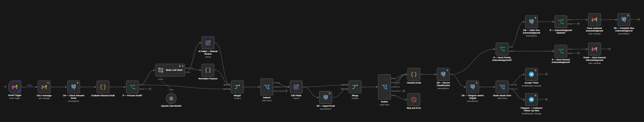This screenshot has height=122, width=644.
Task: Select the Normalize Purpose code node
Action: point(208,70)
